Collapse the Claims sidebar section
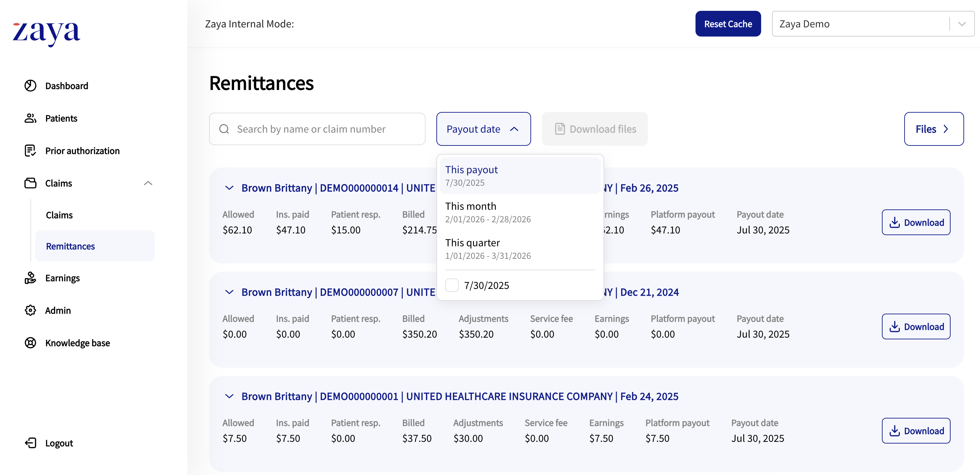 click(148, 183)
